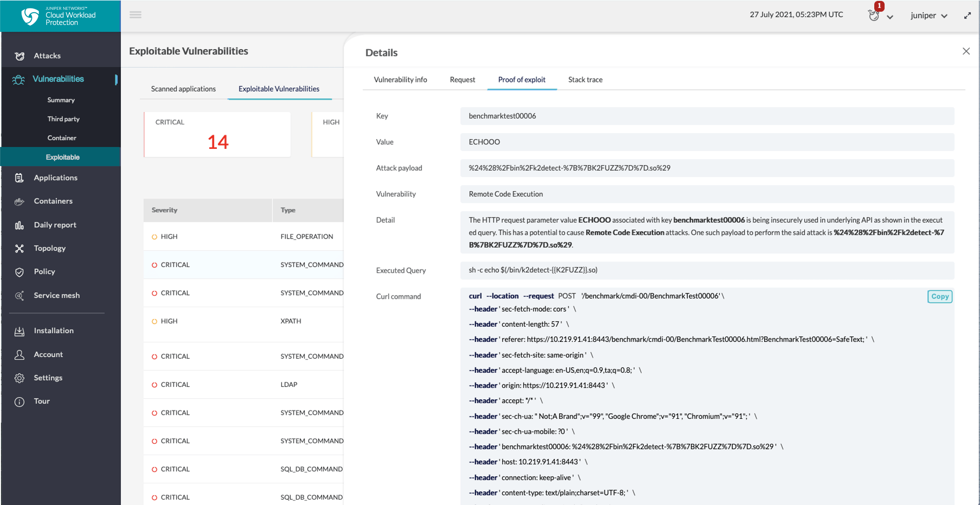The height and width of the screenshot is (505, 980).
Task: Open notification alerts with badge count 1
Action: point(874,15)
